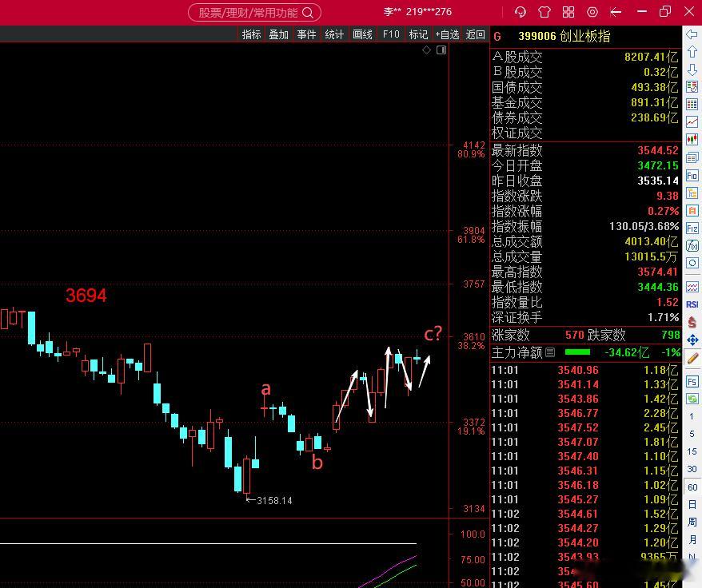The height and width of the screenshot is (588, 702).
Task: Switch to intraday line chart icon
Action: coord(692,121)
